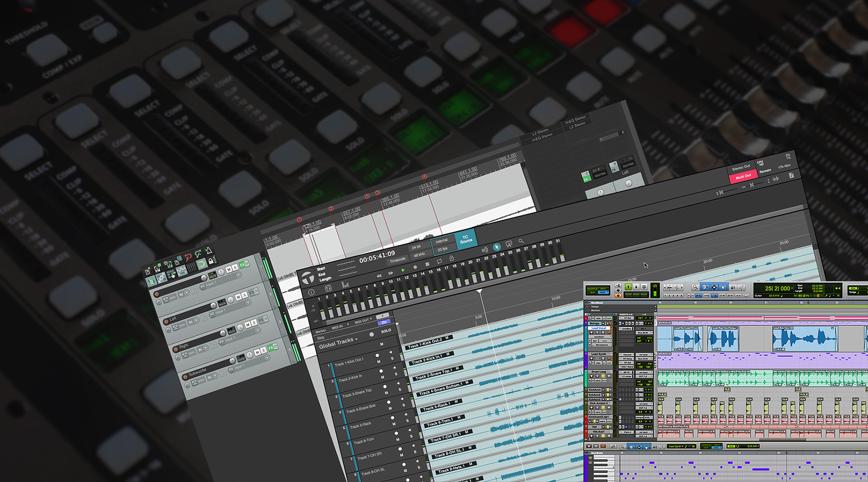
Task: Click the SOLO header button in Waveform track list
Action: pos(386,331)
